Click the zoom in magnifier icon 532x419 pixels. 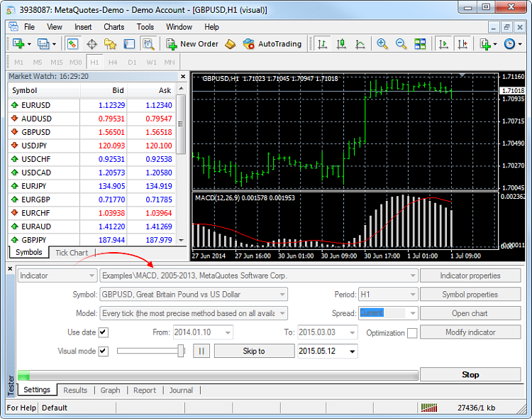(x=382, y=44)
